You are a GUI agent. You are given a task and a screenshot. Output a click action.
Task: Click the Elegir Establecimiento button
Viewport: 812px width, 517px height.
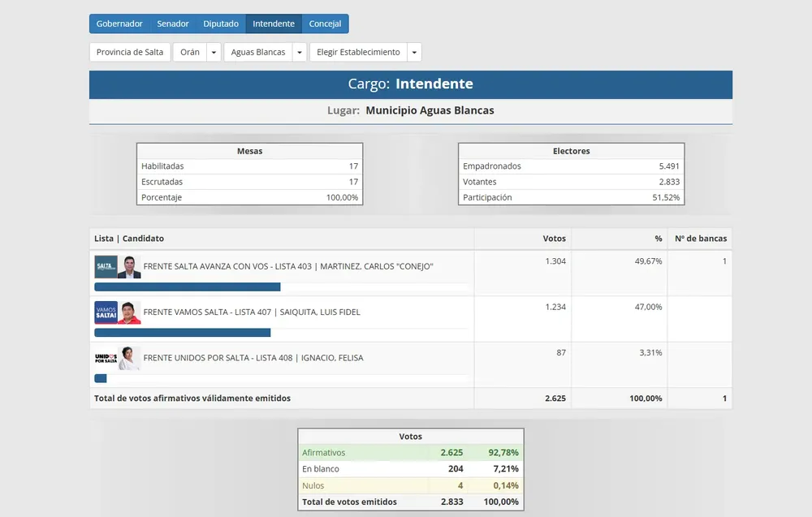pyautogui.click(x=358, y=52)
